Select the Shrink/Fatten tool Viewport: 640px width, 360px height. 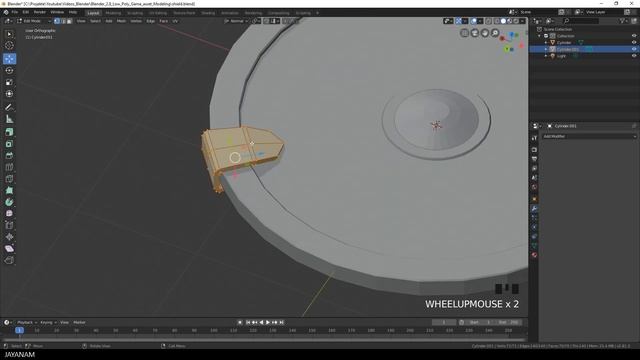click(9, 237)
